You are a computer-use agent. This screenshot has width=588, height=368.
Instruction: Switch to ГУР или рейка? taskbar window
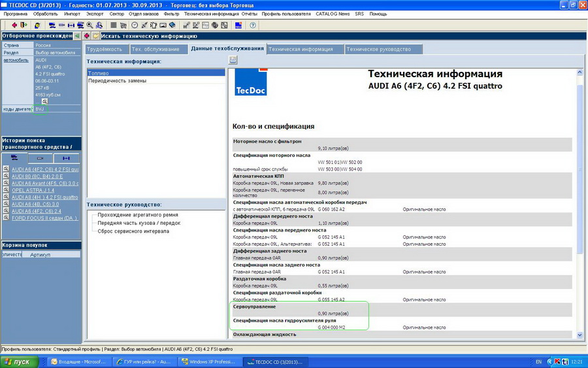point(144,362)
